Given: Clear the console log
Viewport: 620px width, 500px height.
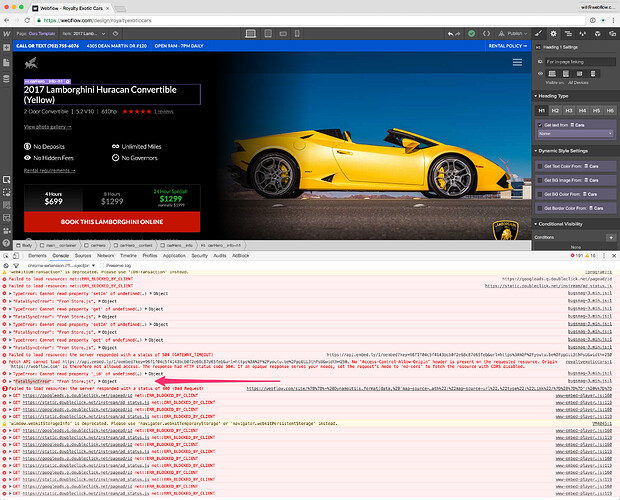Looking at the screenshot, I should point(6,266).
